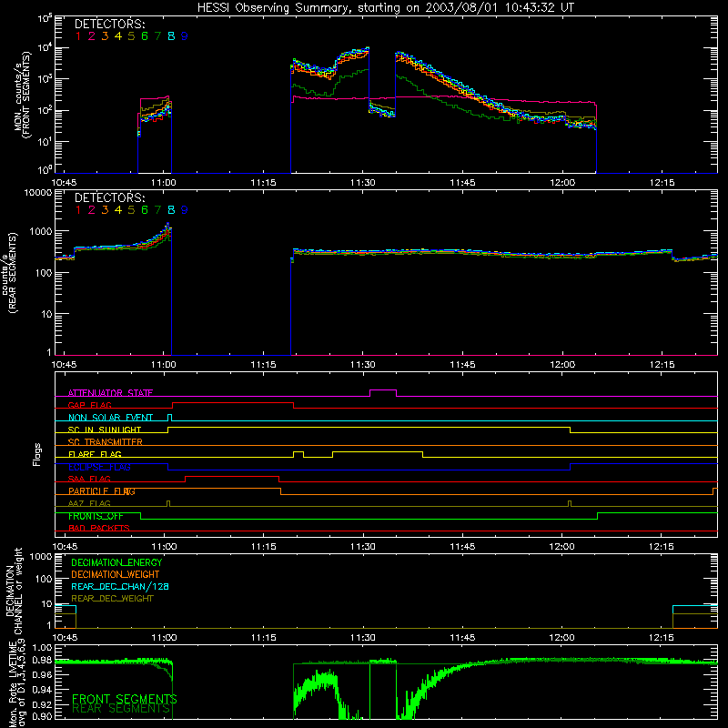728x728 pixels.
Task: Click the magenta attenuator state pulse near 11:32
Action: coord(383,393)
